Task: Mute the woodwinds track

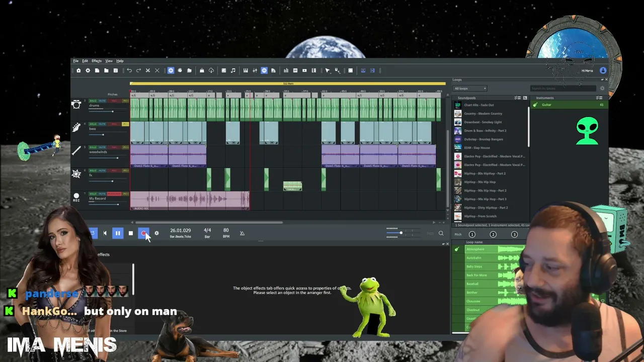Action: click(x=102, y=147)
